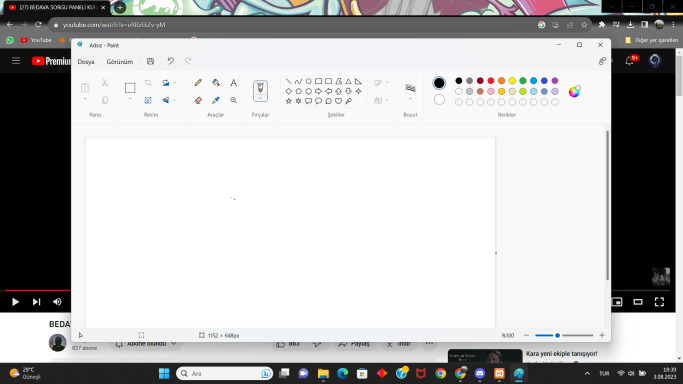
Task: Click the taskbar search box
Action: (x=225, y=374)
